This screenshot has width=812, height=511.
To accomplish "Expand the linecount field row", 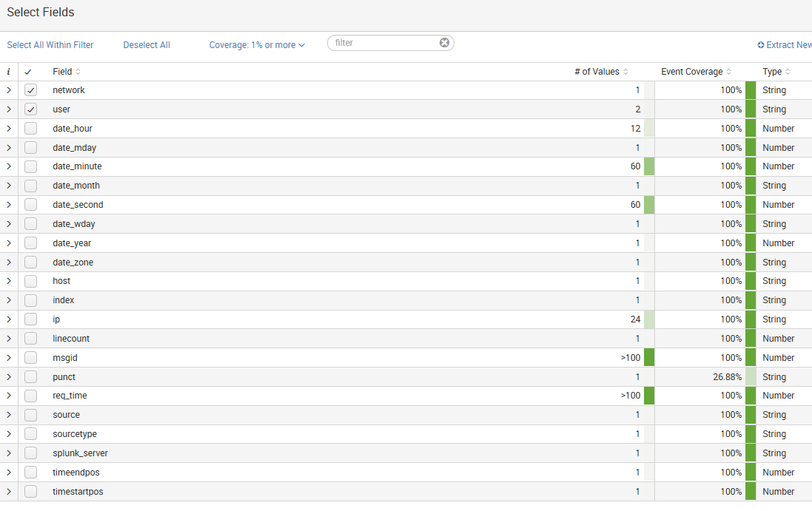I will (x=9, y=338).
